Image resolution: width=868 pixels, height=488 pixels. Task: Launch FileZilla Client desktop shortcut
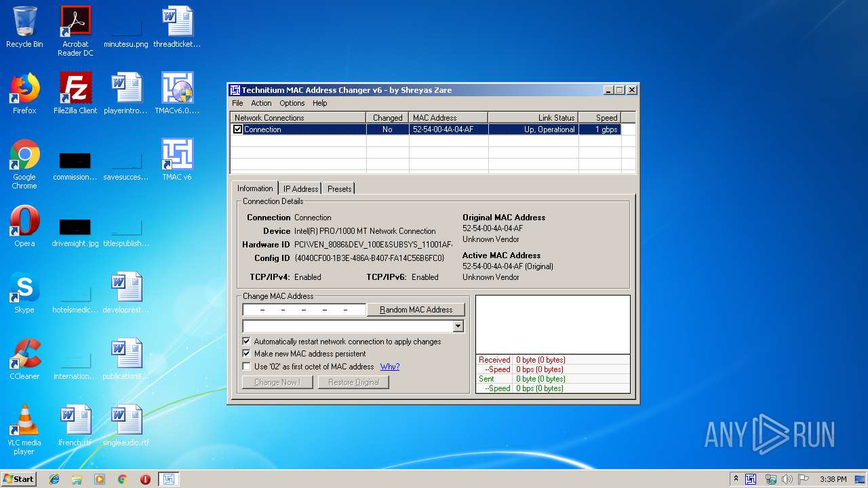click(x=75, y=94)
